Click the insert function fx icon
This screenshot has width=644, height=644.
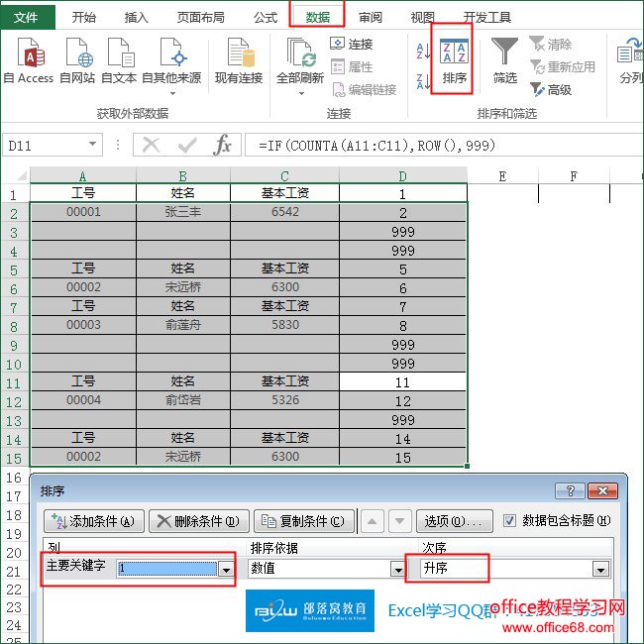click(x=222, y=145)
